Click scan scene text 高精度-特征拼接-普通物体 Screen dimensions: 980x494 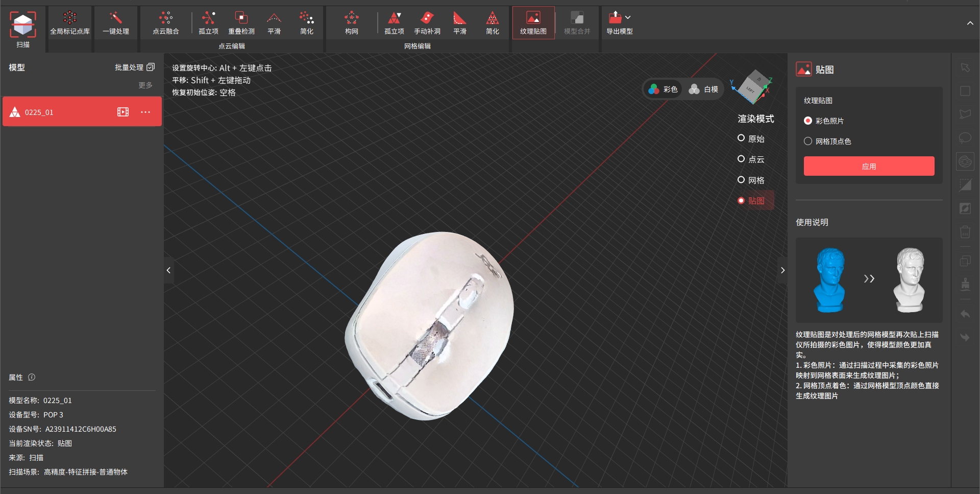[x=86, y=472]
